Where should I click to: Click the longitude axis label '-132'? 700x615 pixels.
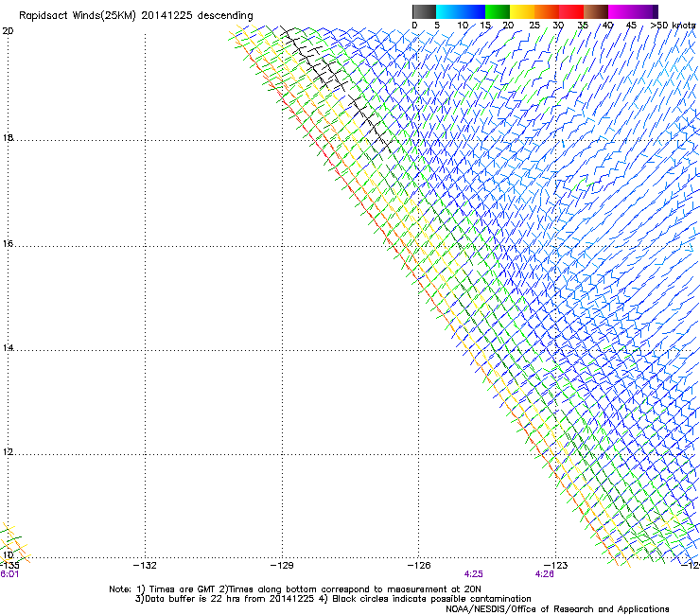coord(145,566)
